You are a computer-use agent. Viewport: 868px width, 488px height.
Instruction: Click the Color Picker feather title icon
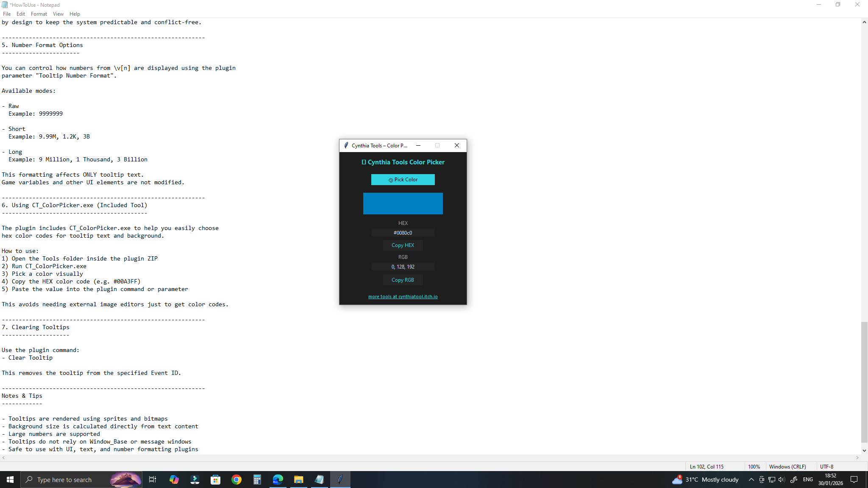coord(346,145)
